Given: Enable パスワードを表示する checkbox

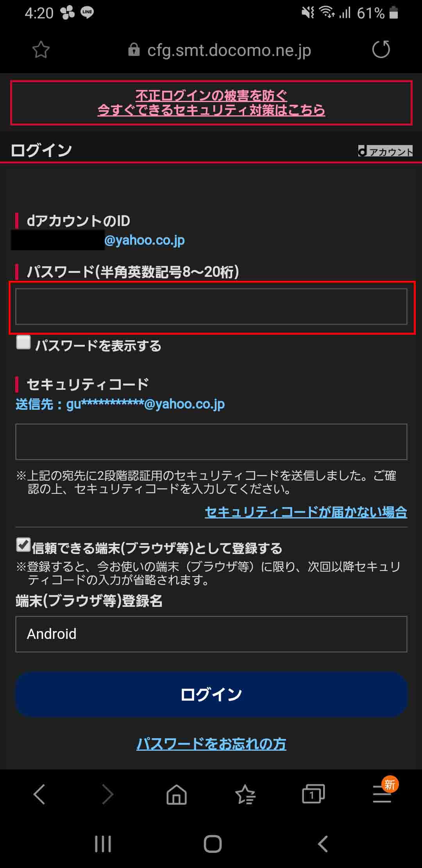Looking at the screenshot, I should click(23, 343).
